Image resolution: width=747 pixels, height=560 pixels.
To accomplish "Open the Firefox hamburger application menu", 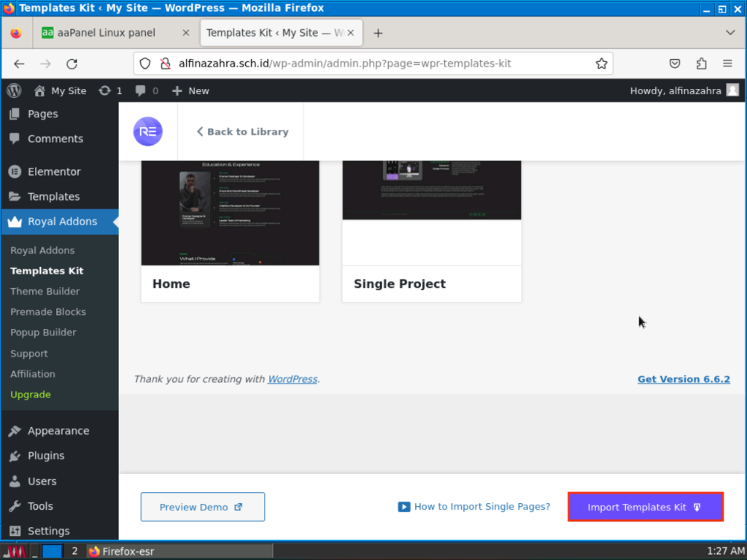I will 727,63.
